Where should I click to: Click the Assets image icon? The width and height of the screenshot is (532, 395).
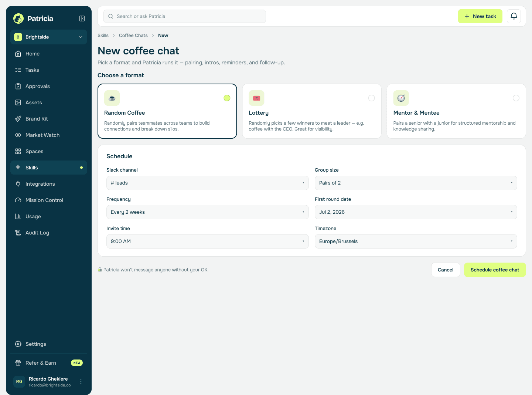point(18,102)
